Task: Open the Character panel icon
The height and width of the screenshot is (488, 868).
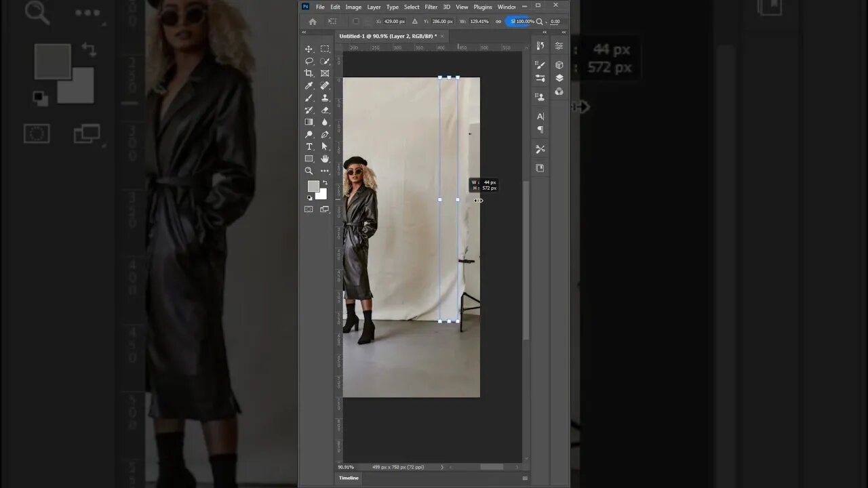Action: [540, 117]
